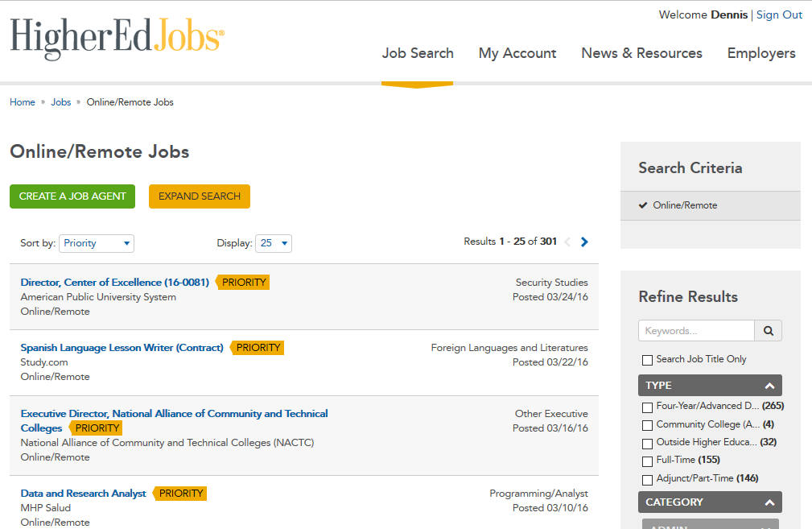Tick the Adjunct/Part-Time checkbox

tap(647, 480)
